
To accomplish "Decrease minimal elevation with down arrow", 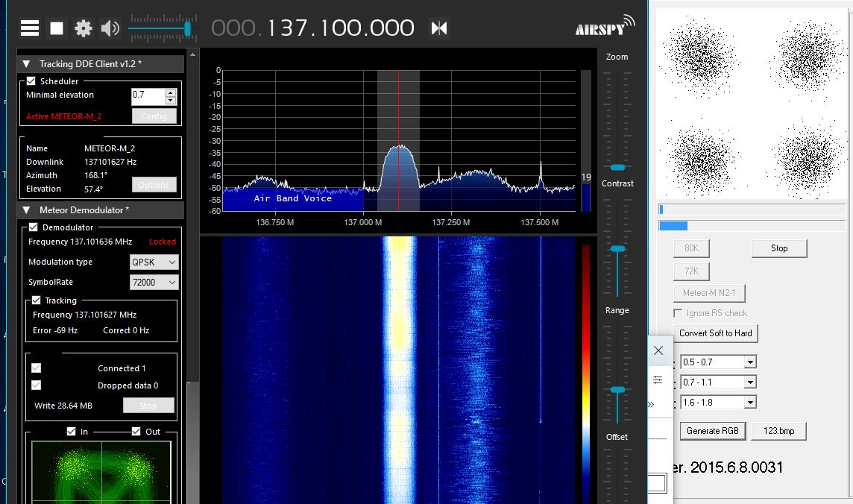I will point(171,101).
